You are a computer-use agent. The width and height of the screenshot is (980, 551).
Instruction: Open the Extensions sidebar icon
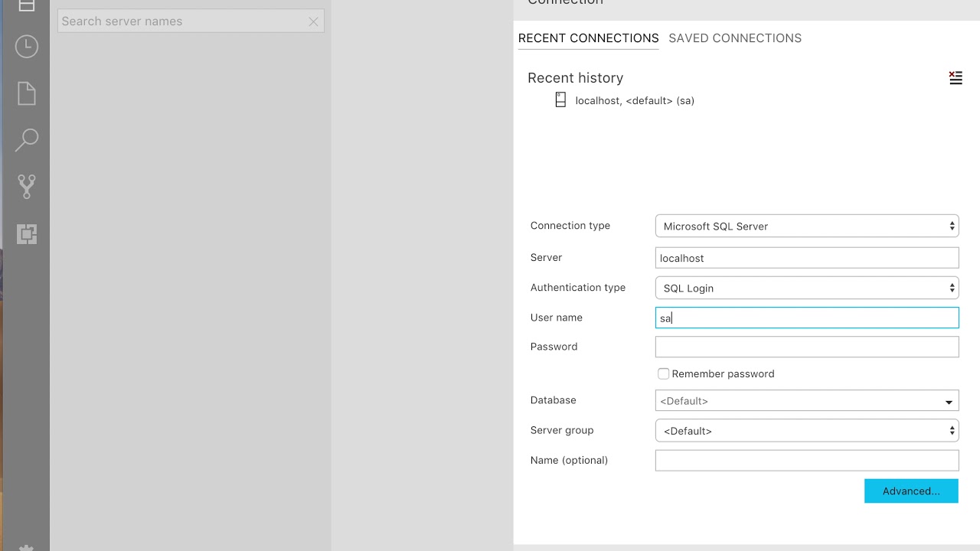(x=27, y=233)
